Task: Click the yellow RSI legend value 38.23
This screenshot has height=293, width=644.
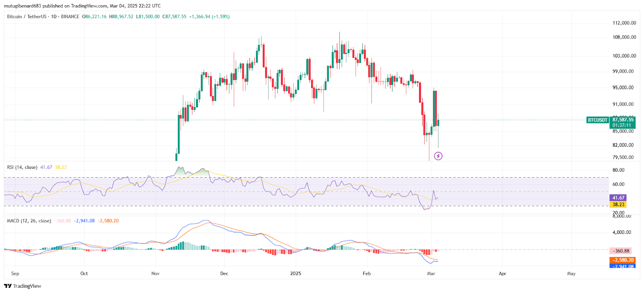Action: click(61, 167)
